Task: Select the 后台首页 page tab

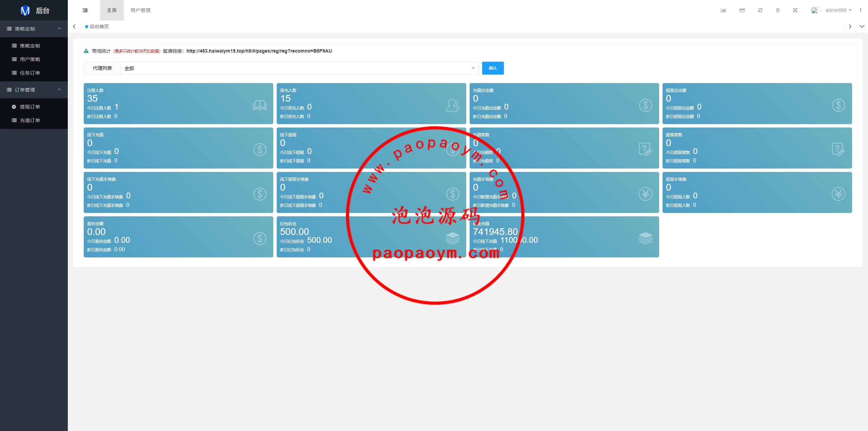Action: tap(99, 26)
